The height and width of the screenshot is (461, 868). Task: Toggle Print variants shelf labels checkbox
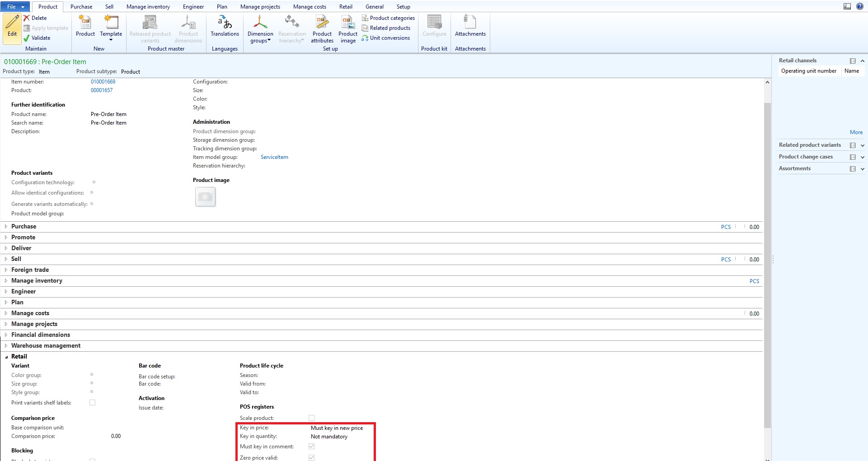click(x=93, y=402)
